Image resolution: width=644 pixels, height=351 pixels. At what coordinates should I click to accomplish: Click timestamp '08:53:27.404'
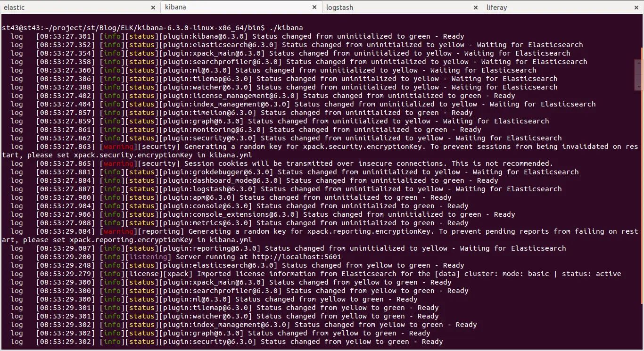[x=66, y=104]
